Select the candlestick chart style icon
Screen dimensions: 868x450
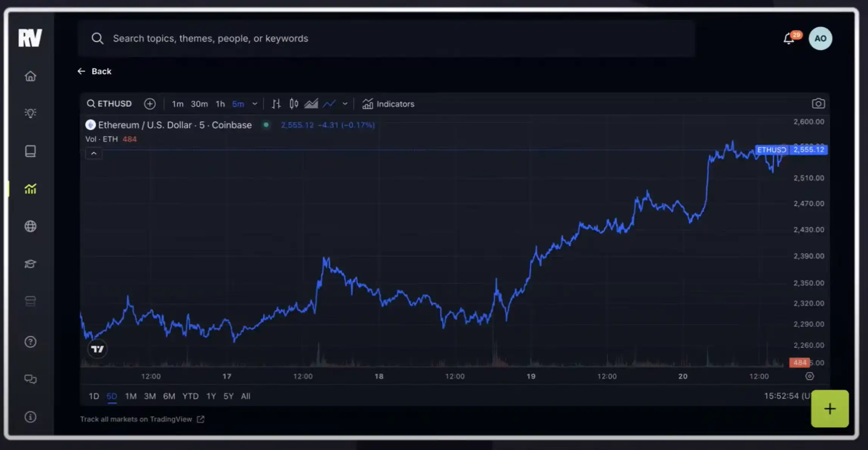coord(294,104)
